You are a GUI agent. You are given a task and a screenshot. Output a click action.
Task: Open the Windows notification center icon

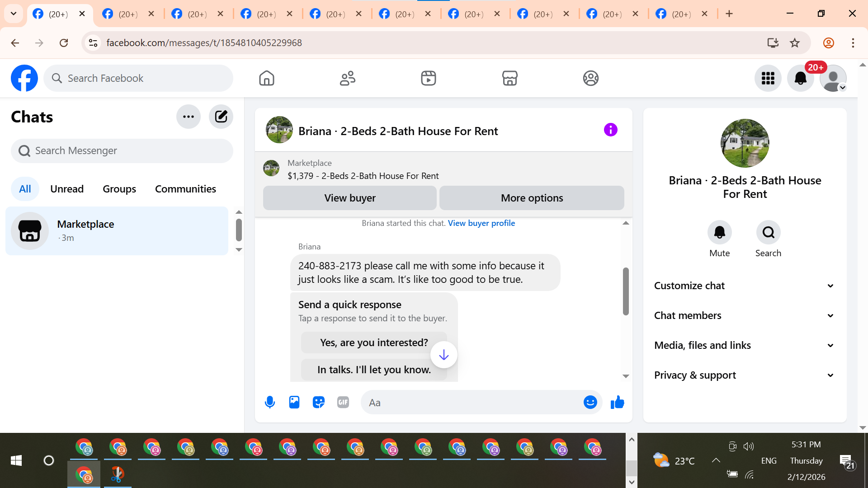[847, 461]
